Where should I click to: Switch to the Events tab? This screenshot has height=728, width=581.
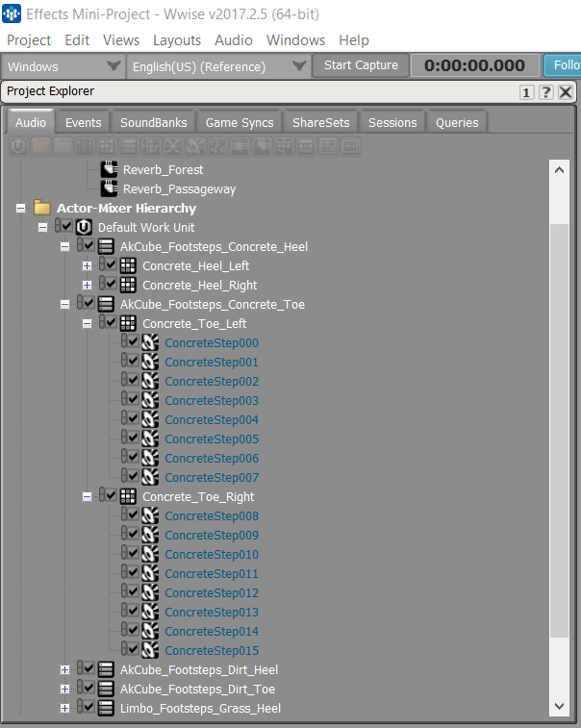coord(83,122)
